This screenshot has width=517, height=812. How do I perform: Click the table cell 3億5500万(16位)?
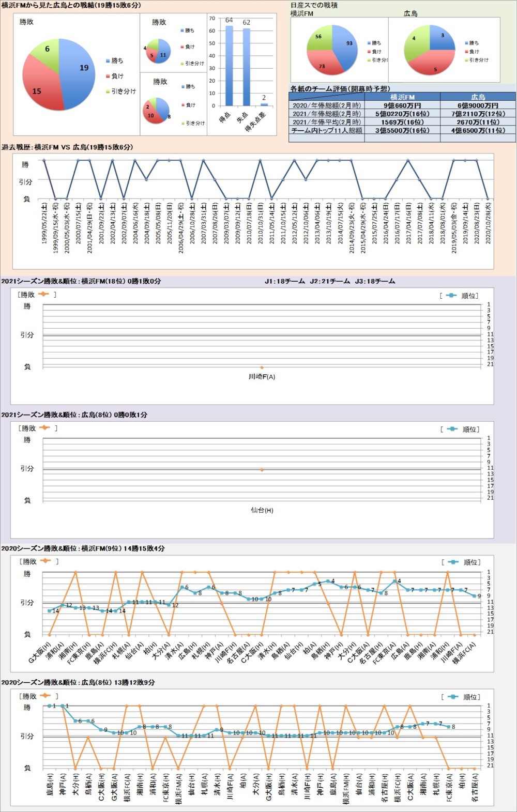(x=402, y=130)
